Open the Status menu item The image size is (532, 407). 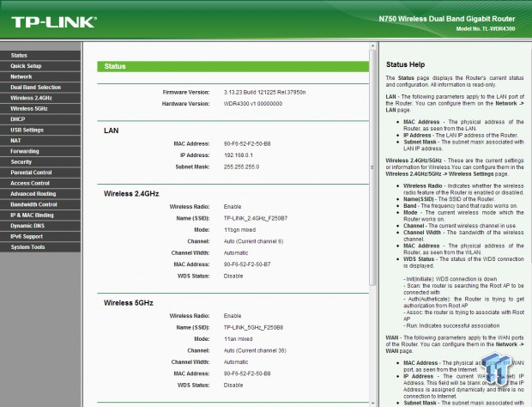[40, 55]
